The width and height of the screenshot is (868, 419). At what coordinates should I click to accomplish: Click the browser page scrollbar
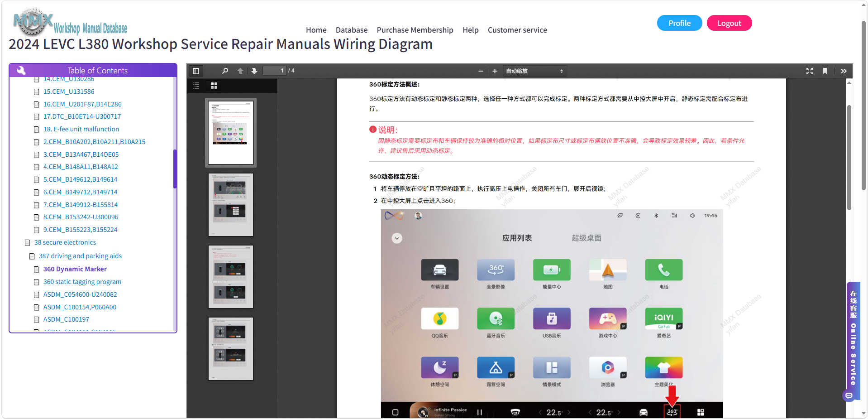coord(863,106)
